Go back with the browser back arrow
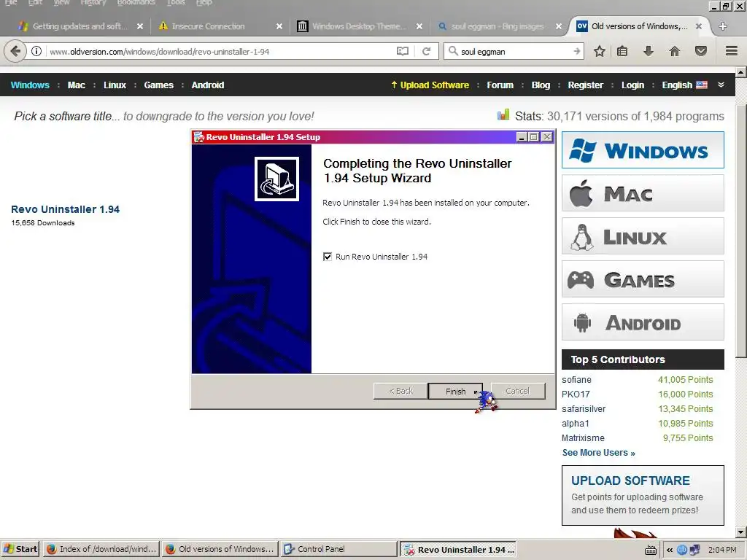This screenshot has height=560, width=747. pyautogui.click(x=15, y=51)
